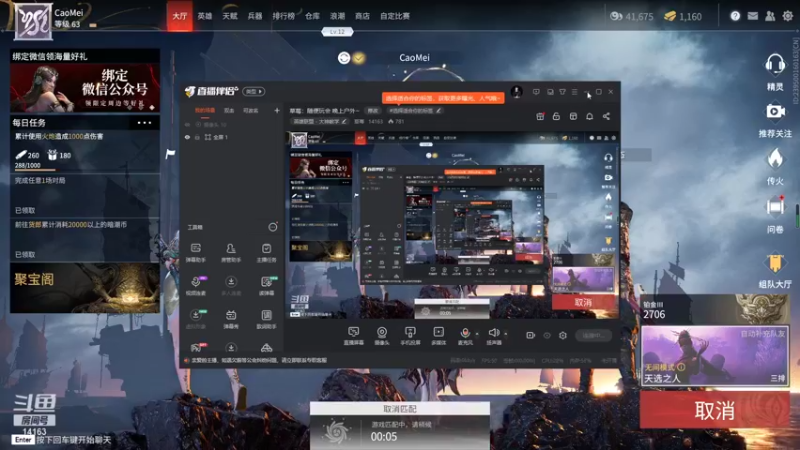This screenshot has width=800, height=450.
Task: Toggle lock of 全屏 1 source
Action: point(197,137)
